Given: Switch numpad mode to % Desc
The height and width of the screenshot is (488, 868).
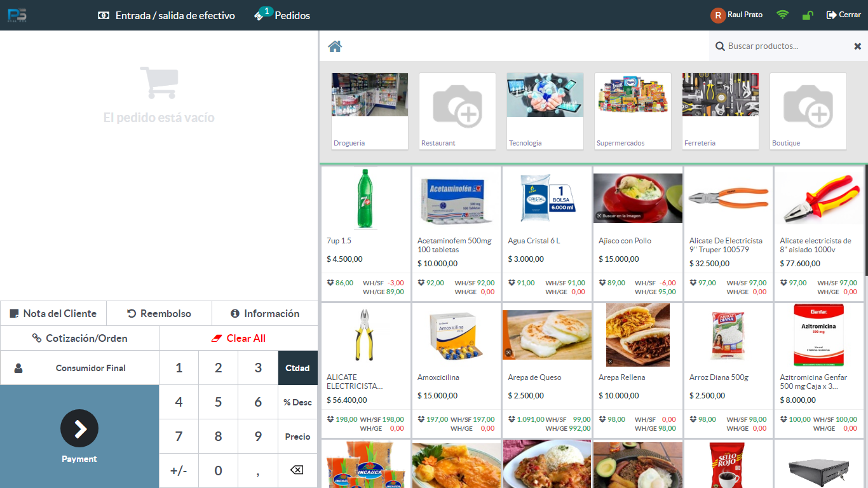Looking at the screenshot, I should (x=297, y=402).
